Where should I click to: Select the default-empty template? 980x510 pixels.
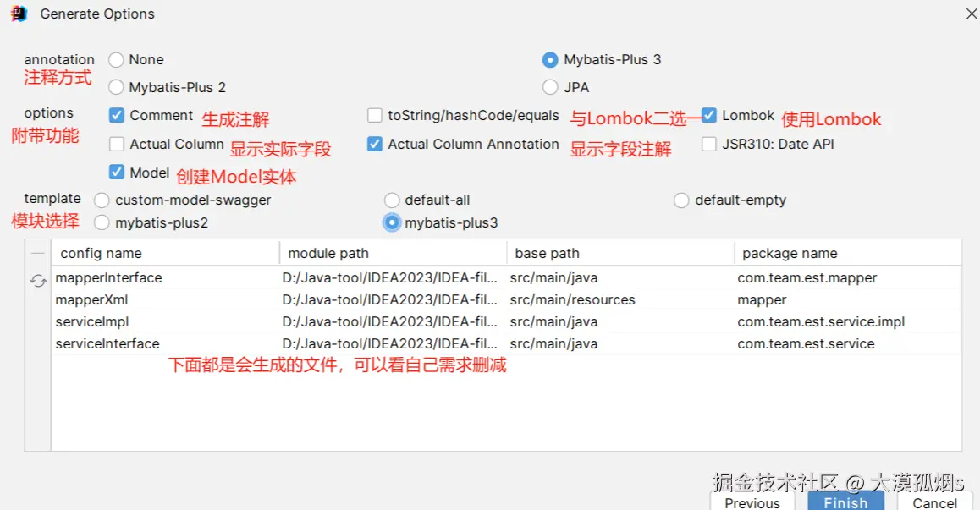681,200
